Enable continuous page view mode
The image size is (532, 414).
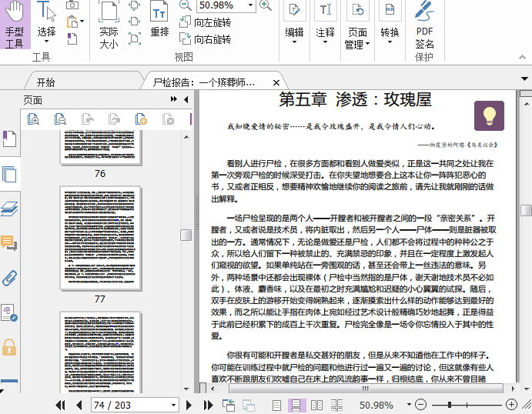[x=296, y=405]
